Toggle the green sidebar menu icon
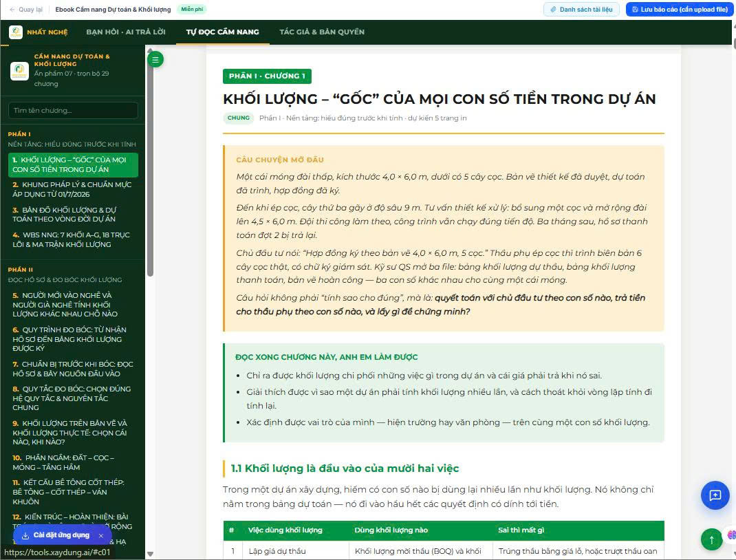This screenshot has height=560, width=736. pos(155,59)
